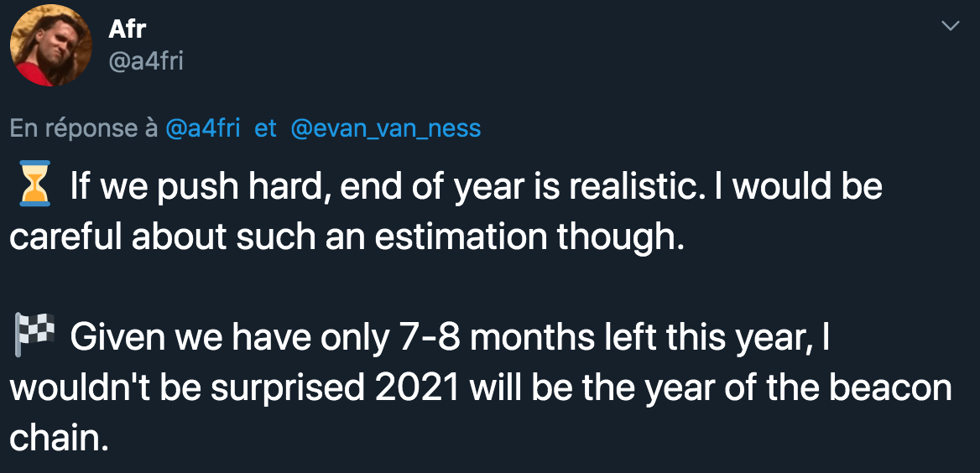Open the blue @a4fri reply mention
Image resolution: width=980 pixels, height=473 pixels.
[203, 128]
